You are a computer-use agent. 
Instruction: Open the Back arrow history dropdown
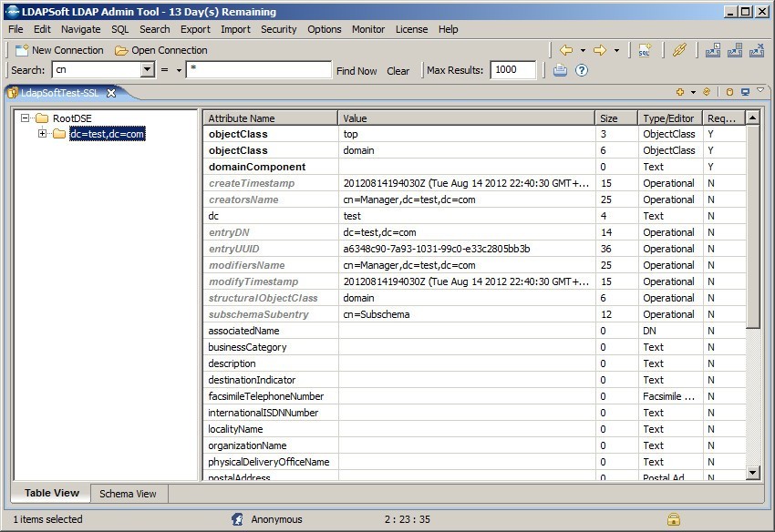(x=584, y=51)
